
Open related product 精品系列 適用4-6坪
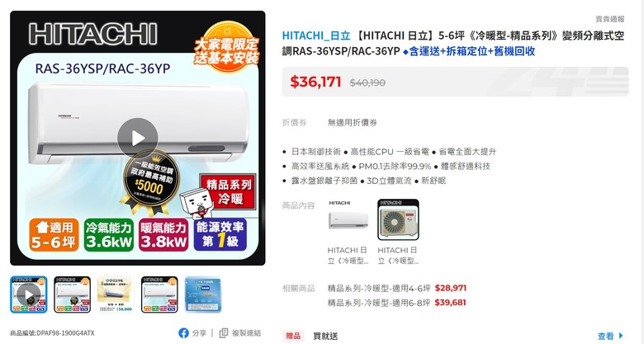(397, 288)
